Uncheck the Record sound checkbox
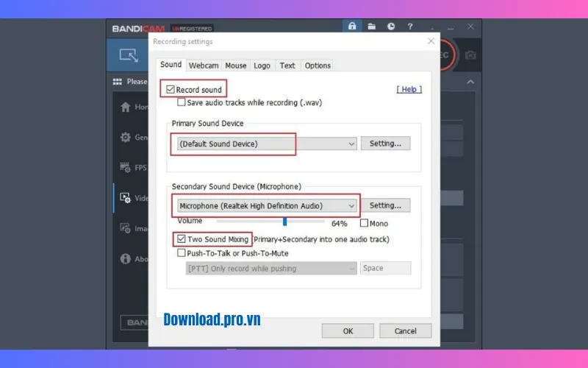 click(171, 90)
